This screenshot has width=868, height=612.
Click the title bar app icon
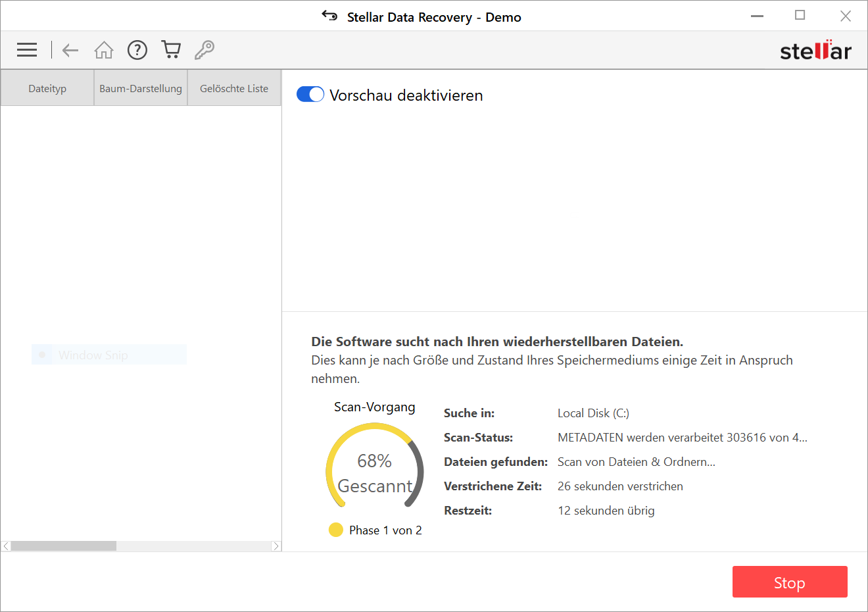(329, 16)
